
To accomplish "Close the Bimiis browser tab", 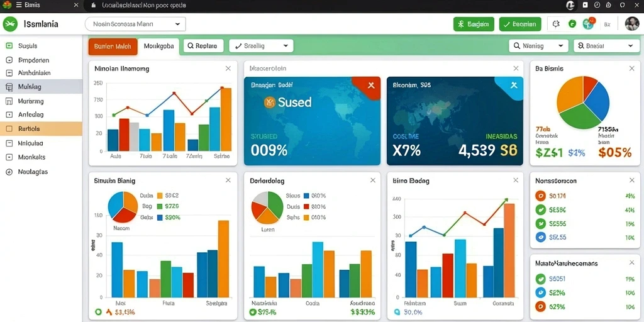I will tap(75, 5).
